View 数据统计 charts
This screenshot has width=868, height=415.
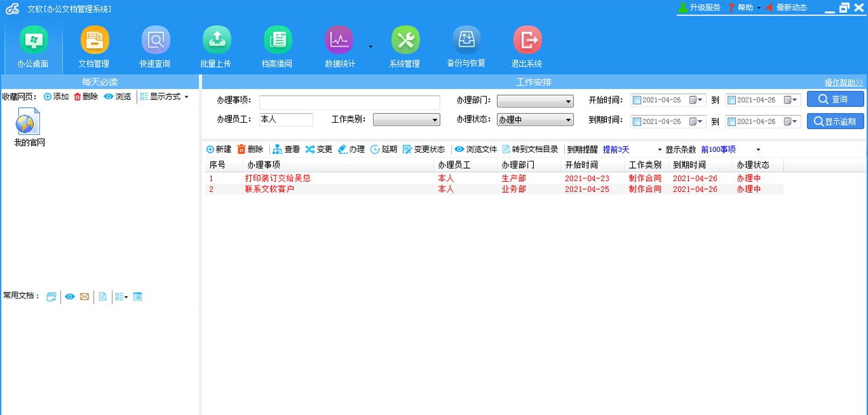338,45
